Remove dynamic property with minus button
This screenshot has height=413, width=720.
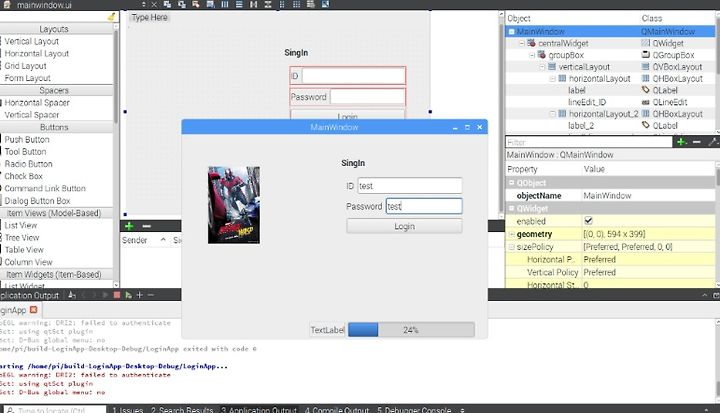coord(697,142)
